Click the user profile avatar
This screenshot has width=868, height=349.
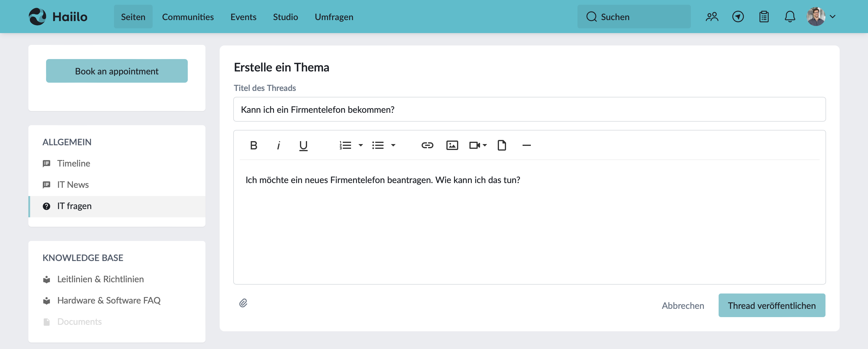click(x=816, y=17)
